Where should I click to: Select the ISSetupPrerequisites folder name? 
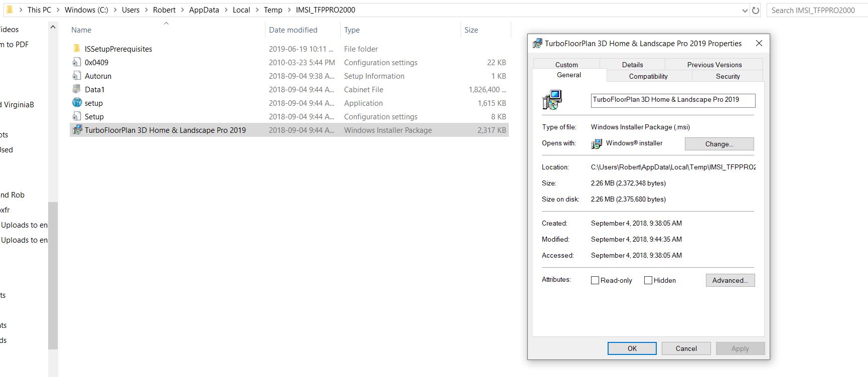point(118,49)
